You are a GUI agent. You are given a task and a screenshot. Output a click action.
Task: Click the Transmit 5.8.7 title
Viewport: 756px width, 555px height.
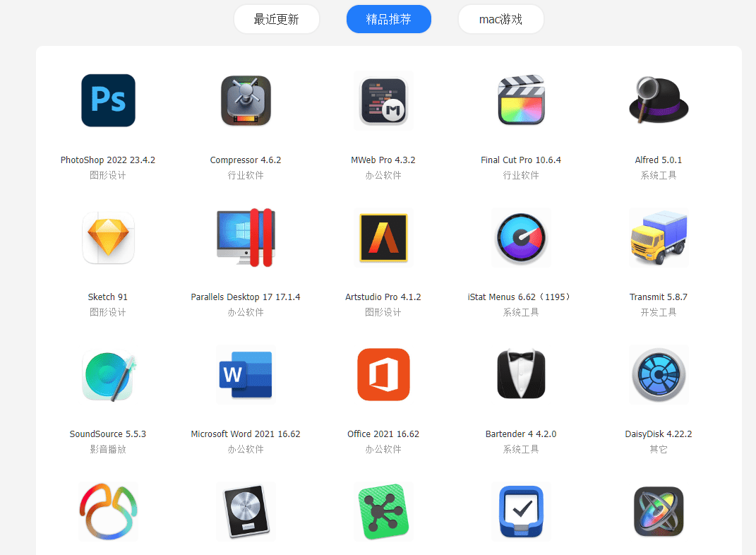(659, 297)
